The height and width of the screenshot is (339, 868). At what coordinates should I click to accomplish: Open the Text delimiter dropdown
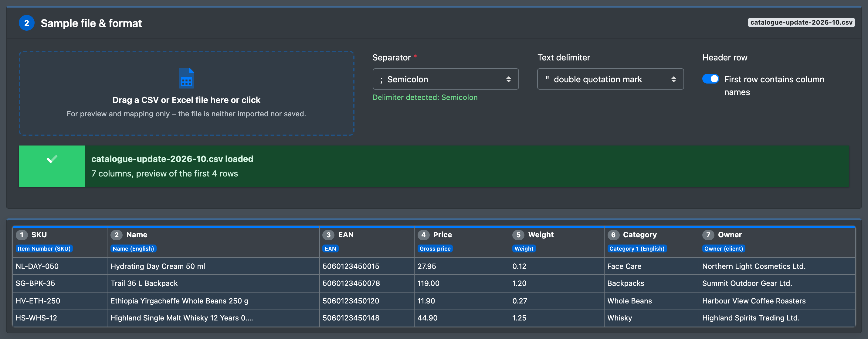610,79
